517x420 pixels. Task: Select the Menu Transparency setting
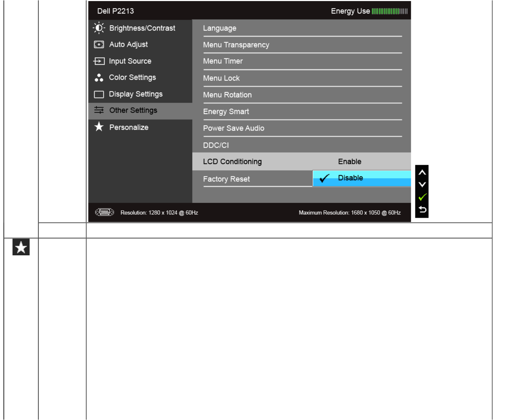(x=302, y=45)
